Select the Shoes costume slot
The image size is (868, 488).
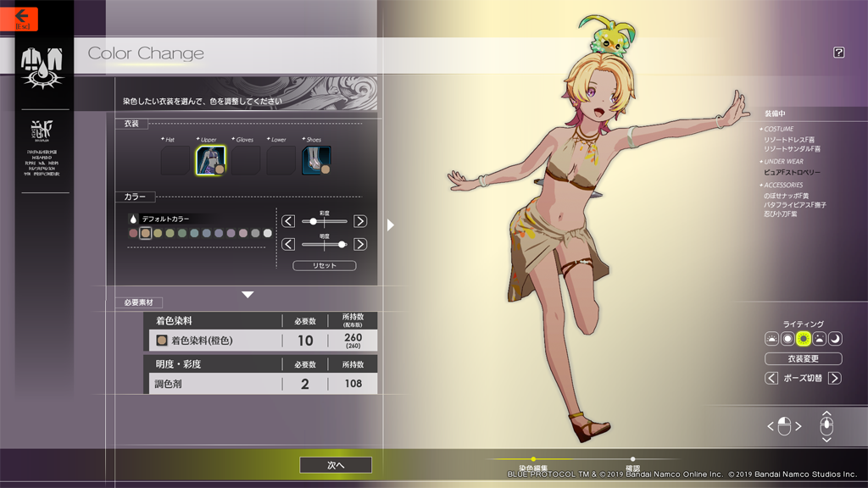coord(316,160)
